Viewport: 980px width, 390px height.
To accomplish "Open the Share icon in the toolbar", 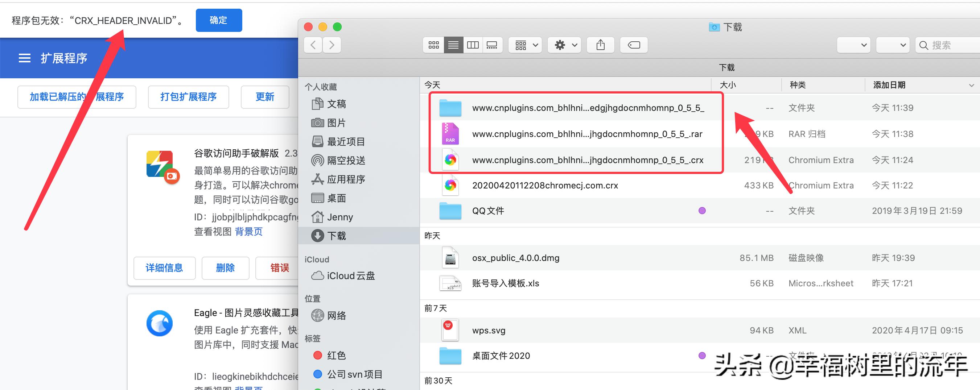I will [x=600, y=45].
